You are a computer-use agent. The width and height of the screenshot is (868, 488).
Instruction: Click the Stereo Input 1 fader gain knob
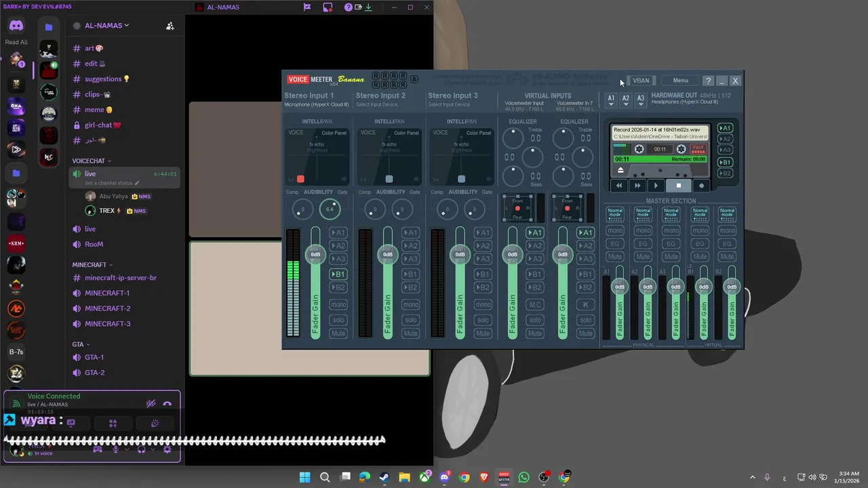(315, 254)
